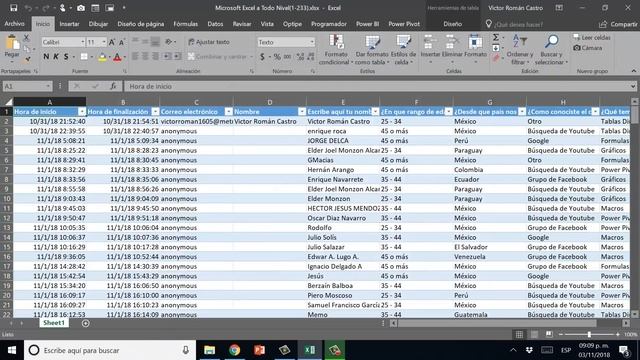Image resolution: width=640 pixels, height=360 pixels.
Task: Click the camera icon in quick access toolbar
Action: pyautogui.click(x=81, y=8)
